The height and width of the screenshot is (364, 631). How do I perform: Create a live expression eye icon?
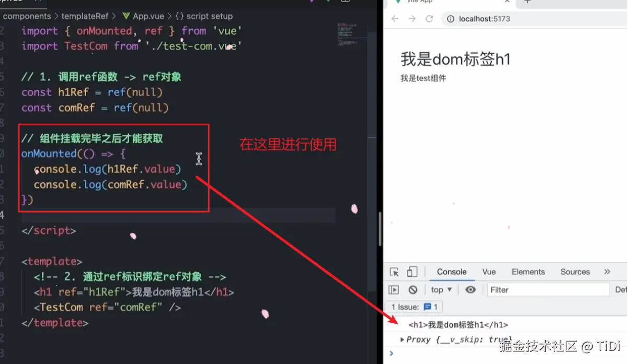pyautogui.click(x=471, y=290)
